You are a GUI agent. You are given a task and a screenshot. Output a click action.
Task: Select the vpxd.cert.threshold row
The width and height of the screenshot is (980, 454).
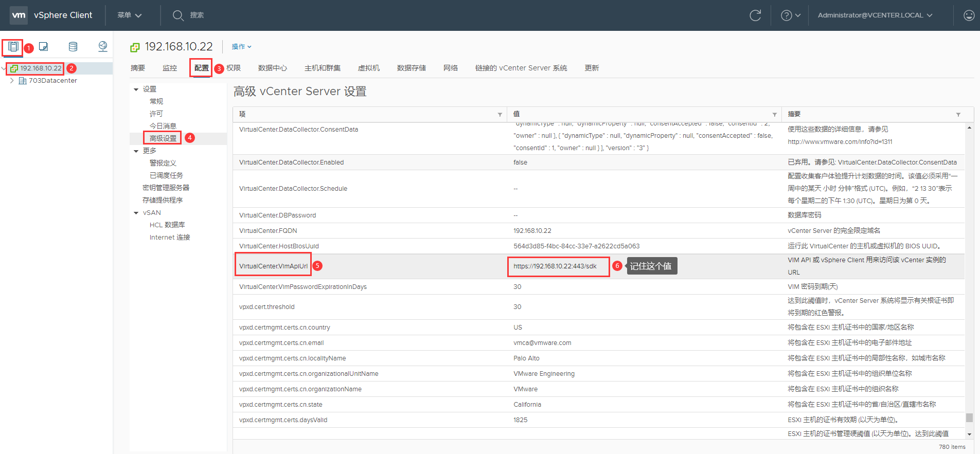pyautogui.click(x=599, y=307)
